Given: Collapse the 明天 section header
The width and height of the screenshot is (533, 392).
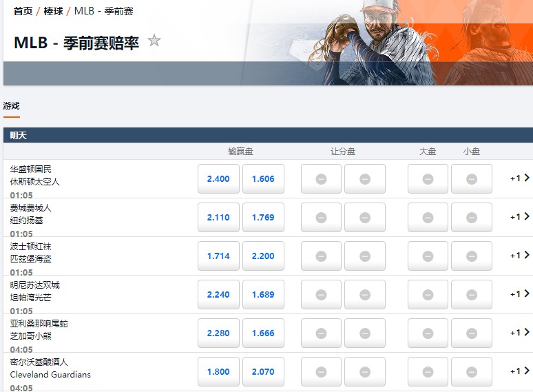Looking at the screenshot, I should click(x=266, y=136).
